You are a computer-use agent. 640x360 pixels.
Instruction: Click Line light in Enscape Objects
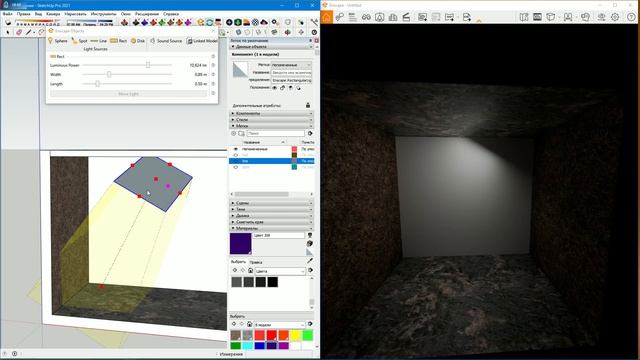pyautogui.click(x=98, y=41)
